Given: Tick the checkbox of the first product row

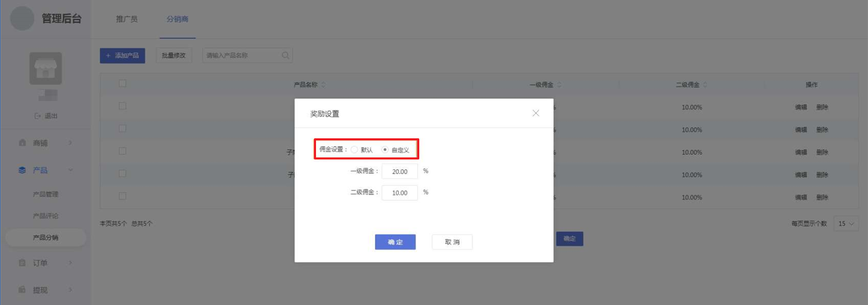Looking at the screenshot, I should 122,106.
